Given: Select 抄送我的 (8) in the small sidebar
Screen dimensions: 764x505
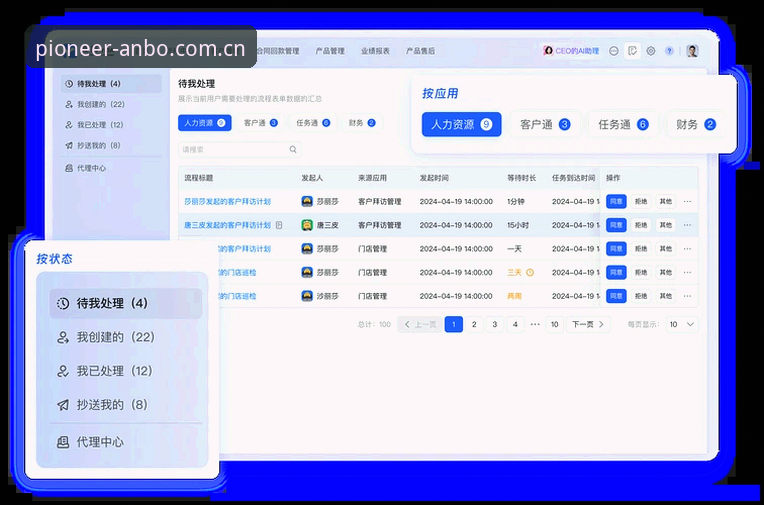Looking at the screenshot, I should [x=112, y=145].
